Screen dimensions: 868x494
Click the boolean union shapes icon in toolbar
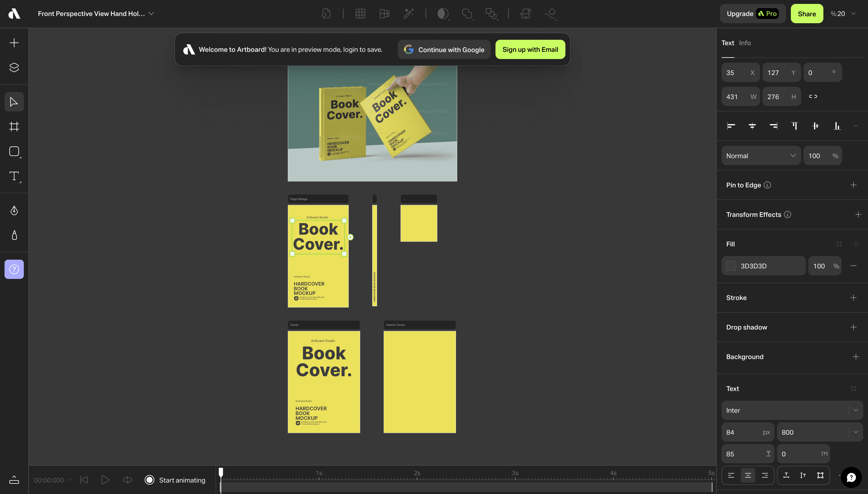point(467,14)
